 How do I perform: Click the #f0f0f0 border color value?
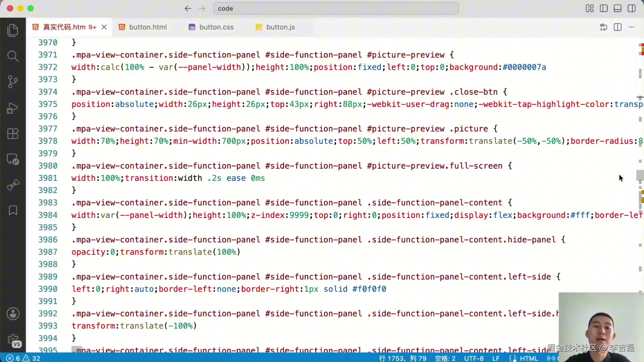pyautogui.click(x=369, y=289)
